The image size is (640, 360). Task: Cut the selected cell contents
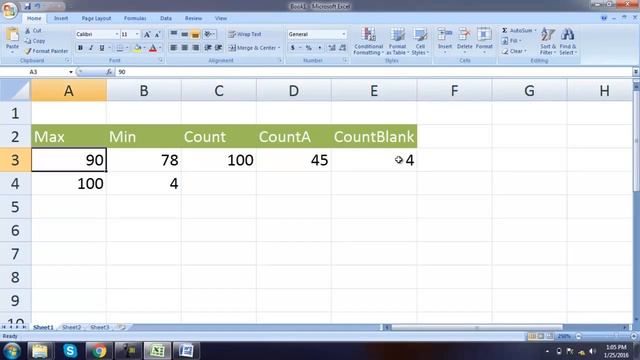pos(33,31)
